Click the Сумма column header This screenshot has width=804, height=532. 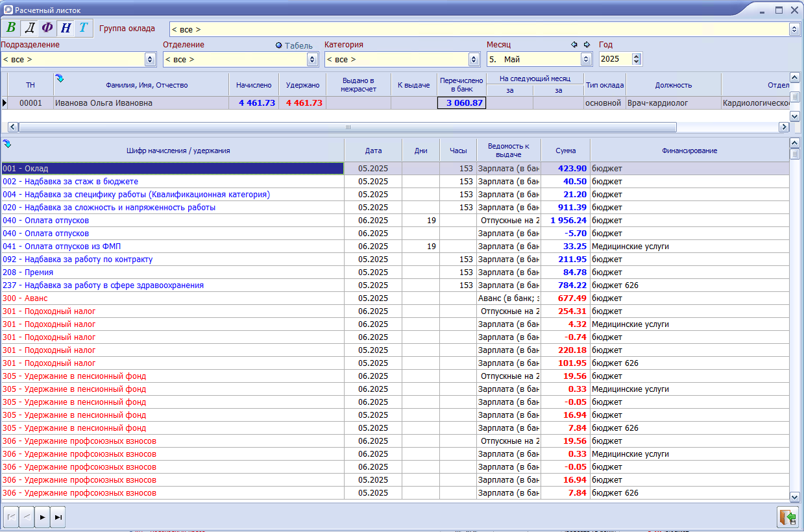(565, 151)
